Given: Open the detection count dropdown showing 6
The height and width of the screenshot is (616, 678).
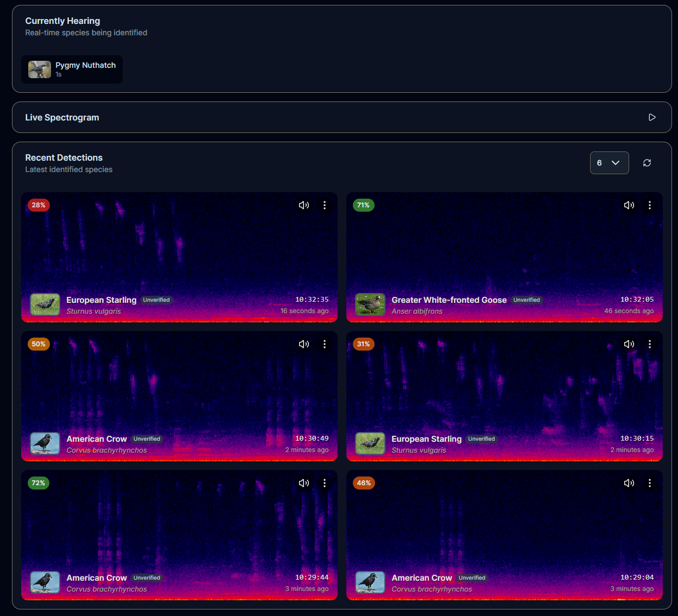Looking at the screenshot, I should [609, 163].
